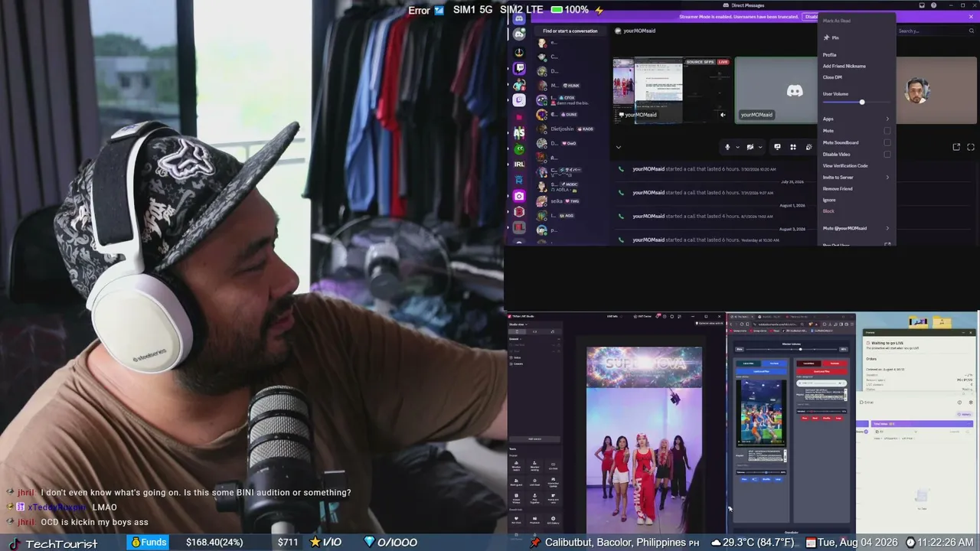Open the IRL server icon

[519, 164]
